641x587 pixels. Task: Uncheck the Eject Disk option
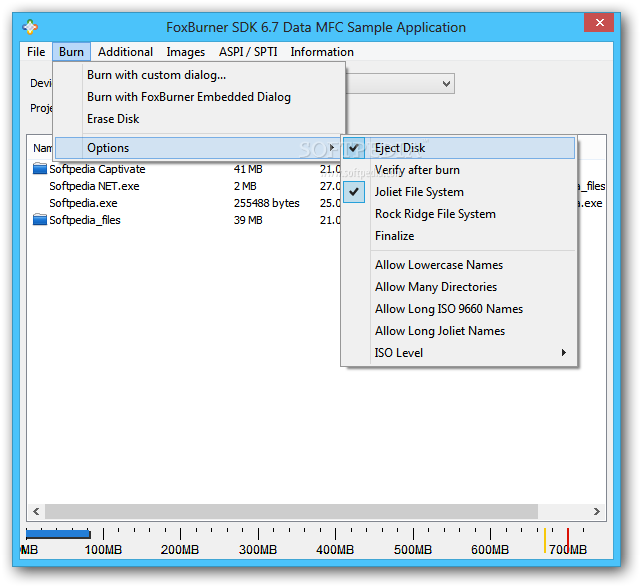coord(459,148)
